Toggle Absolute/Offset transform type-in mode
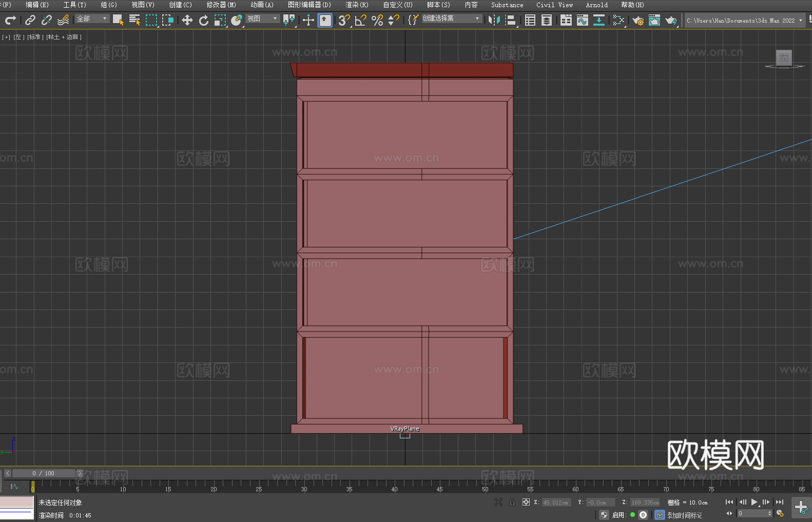The image size is (812, 522). (x=526, y=502)
